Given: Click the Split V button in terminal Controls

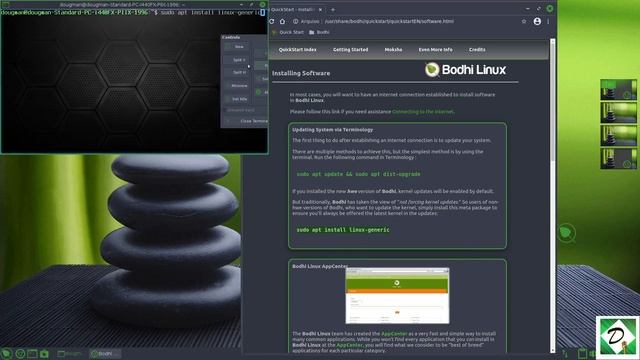Looking at the screenshot, I should click(x=237, y=60).
